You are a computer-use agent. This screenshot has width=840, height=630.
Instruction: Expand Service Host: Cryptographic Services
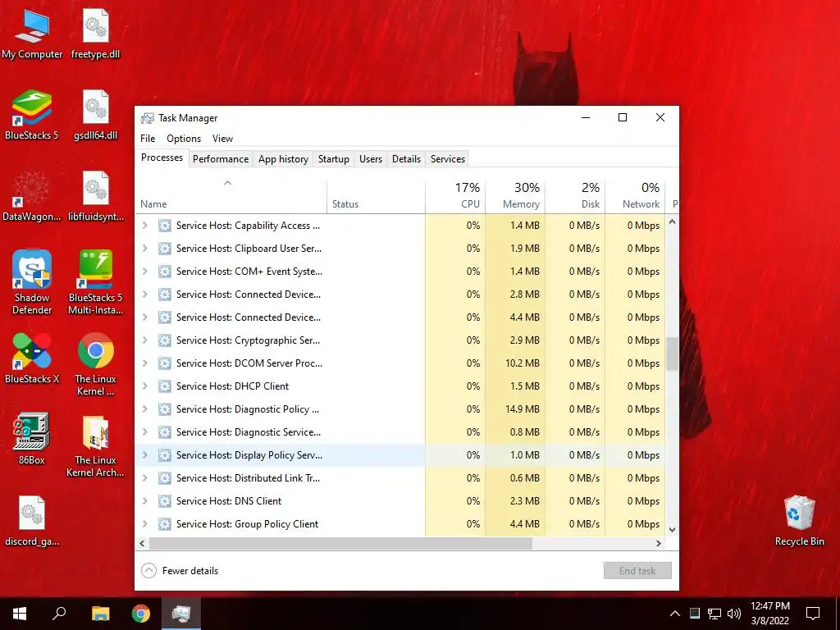(x=144, y=340)
